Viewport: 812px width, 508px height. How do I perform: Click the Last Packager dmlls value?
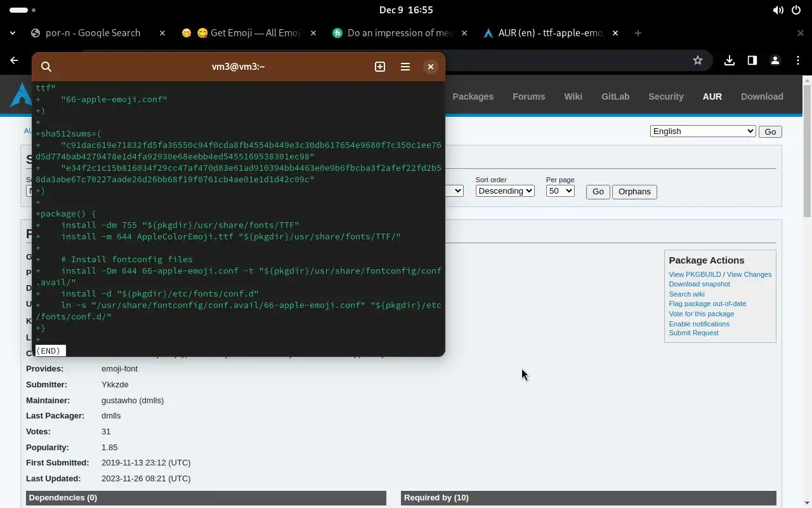pyautogui.click(x=111, y=416)
